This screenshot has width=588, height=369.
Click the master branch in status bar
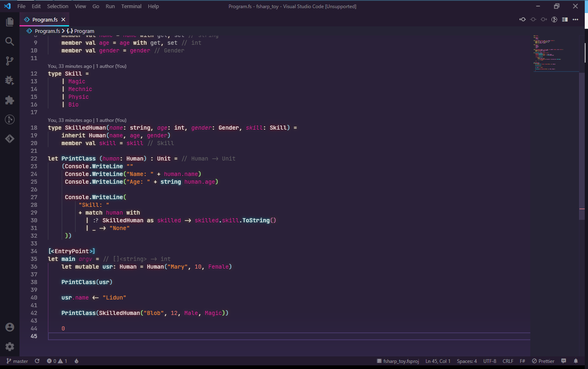17,361
